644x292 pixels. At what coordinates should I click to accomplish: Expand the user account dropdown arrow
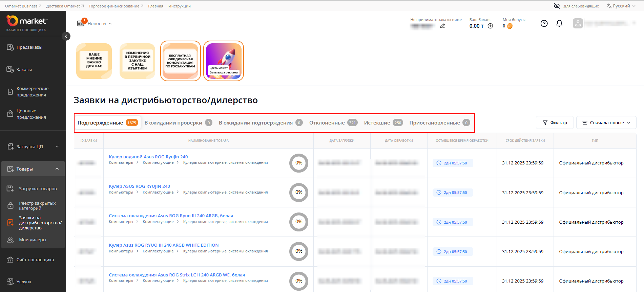634,23
